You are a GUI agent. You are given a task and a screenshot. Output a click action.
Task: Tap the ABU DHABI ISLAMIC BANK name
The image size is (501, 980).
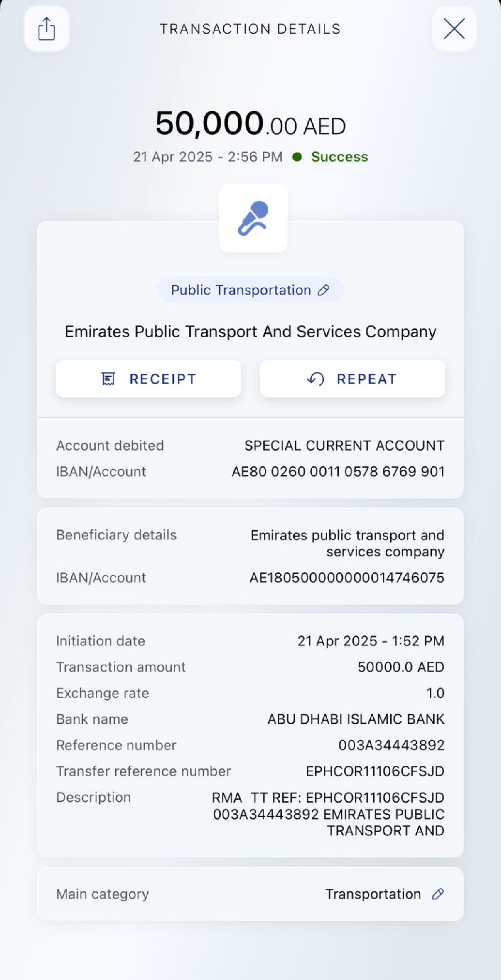(356, 719)
